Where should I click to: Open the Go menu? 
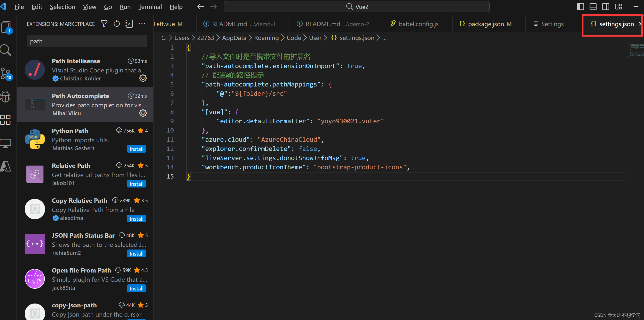(x=108, y=7)
